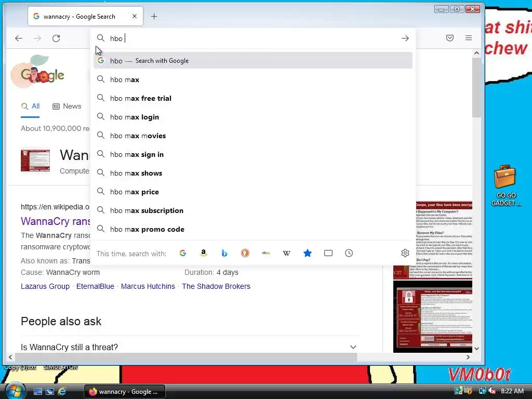The image size is (532, 399).
Task: Open the GO GO GADGET desktop briefcase icon
Action: coord(506,185)
